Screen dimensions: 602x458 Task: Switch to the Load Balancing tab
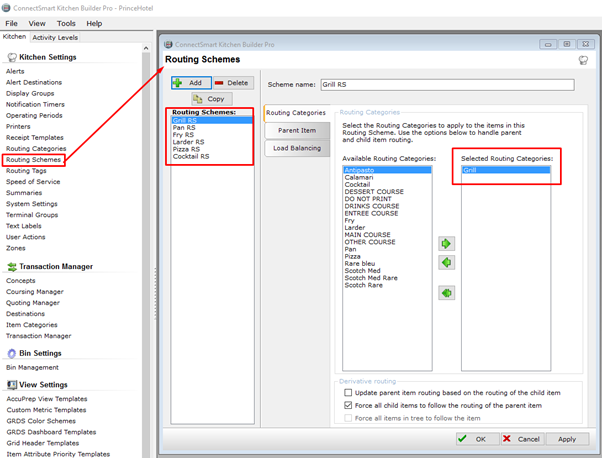click(x=297, y=148)
